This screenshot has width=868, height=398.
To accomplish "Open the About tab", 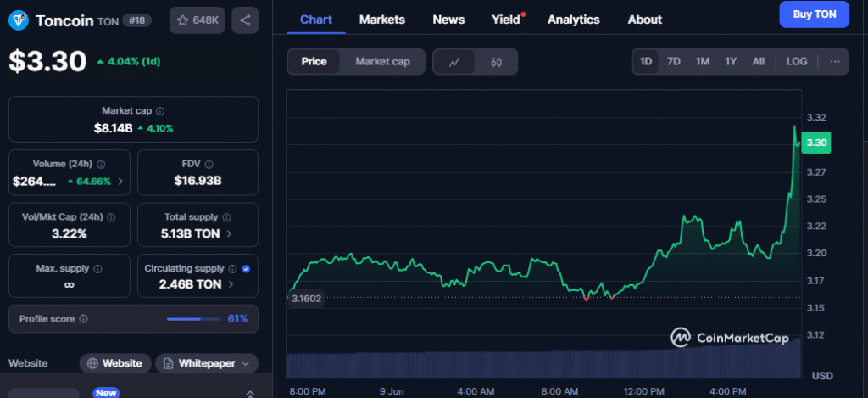I will 644,20.
